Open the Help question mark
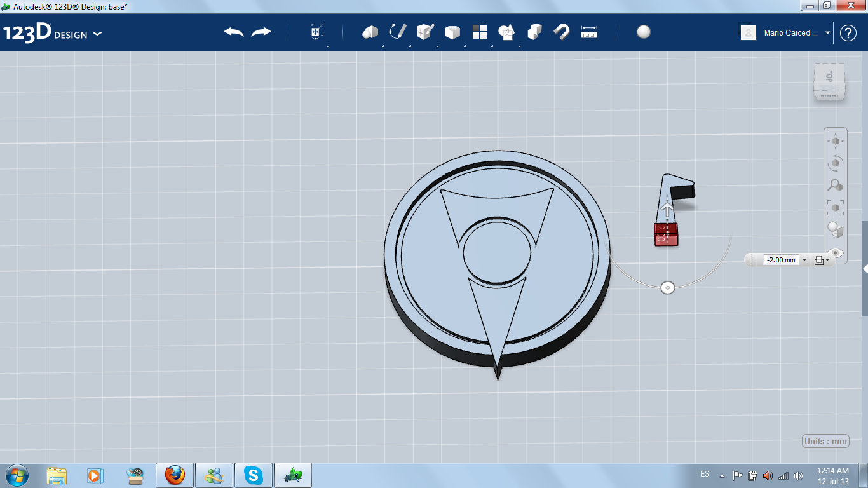Image resolution: width=868 pixels, height=488 pixels. tap(848, 33)
